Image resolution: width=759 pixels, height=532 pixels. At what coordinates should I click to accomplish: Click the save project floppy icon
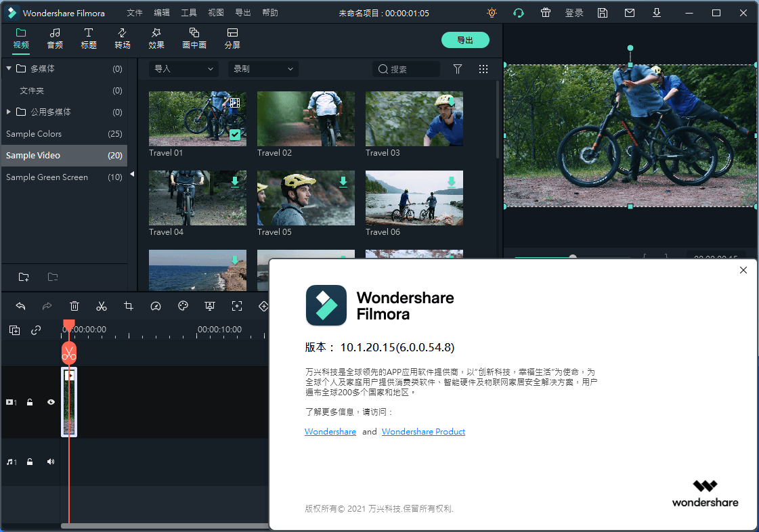[x=602, y=13]
